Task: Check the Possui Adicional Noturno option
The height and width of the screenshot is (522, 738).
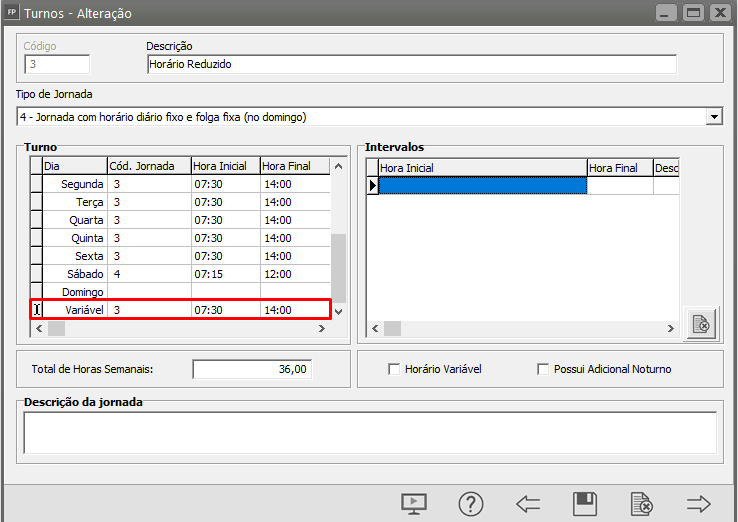Action: pos(544,369)
